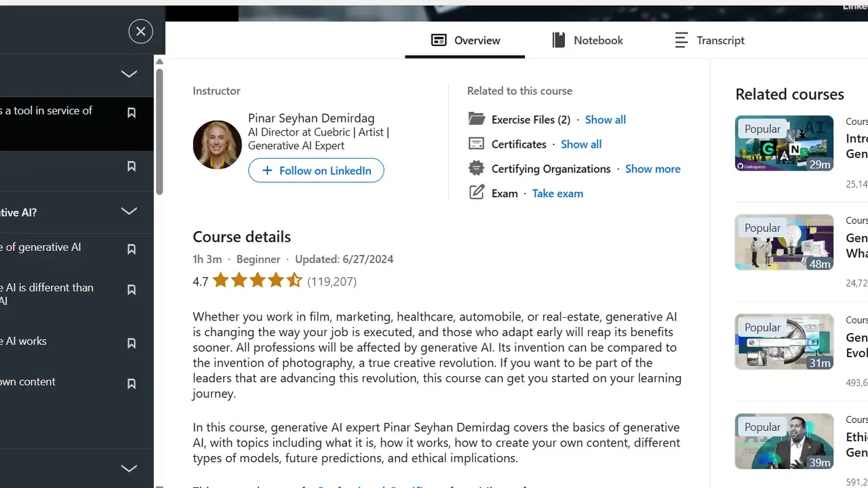Image resolution: width=868 pixels, height=488 pixels.
Task: Bookmark the 'tool in service of' lesson
Action: 132,113
